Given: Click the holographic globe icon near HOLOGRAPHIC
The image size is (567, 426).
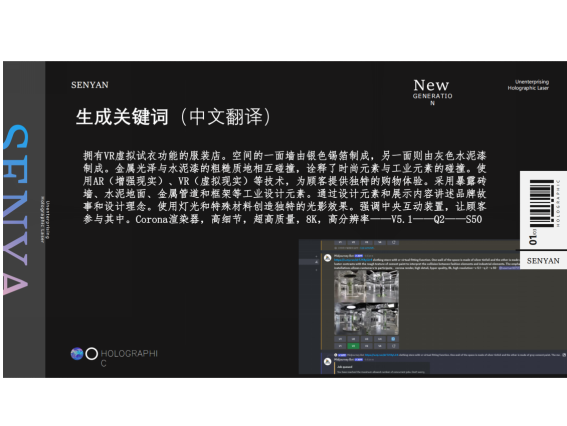Looking at the screenshot, I should point(77,354).
